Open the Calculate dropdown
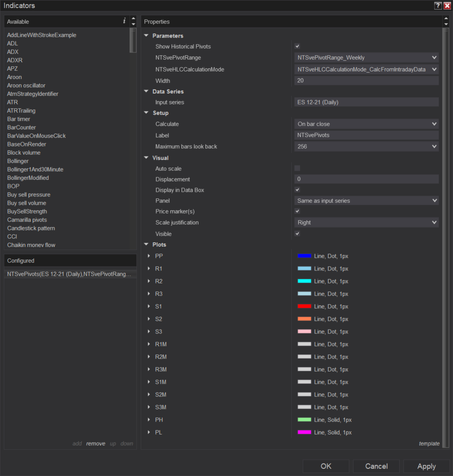The width and height of the screenshot is (453, 476). coord(366,124)
